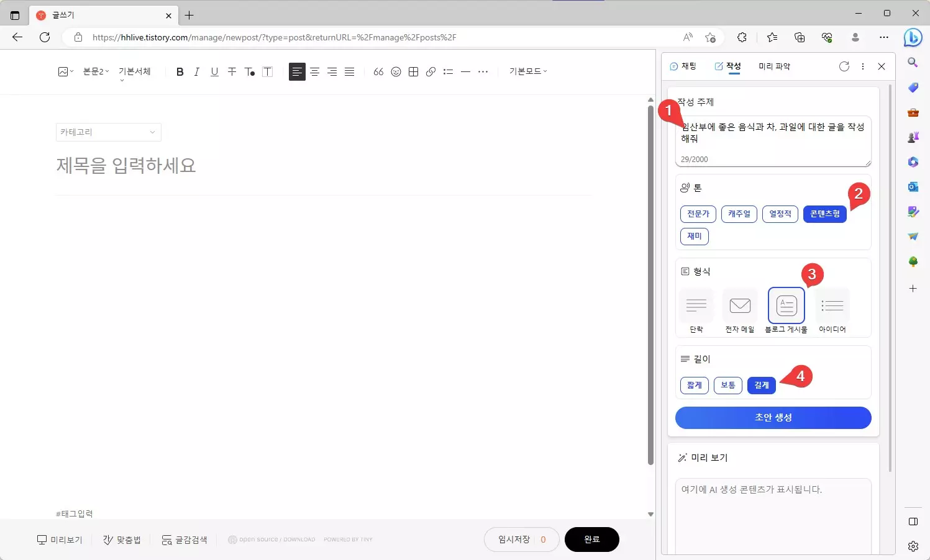Justify the text alignment

350,72
